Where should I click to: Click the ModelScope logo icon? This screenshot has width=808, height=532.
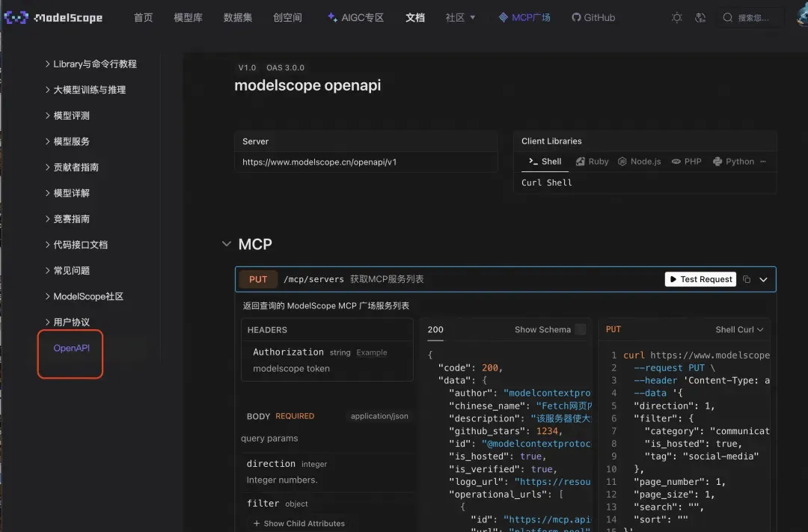pos(16,17)
